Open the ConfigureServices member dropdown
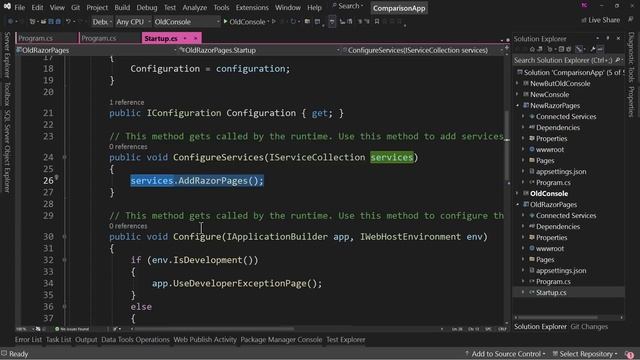Image resolution: width=640 pixels, height=360 pixels. pos(423,50)
